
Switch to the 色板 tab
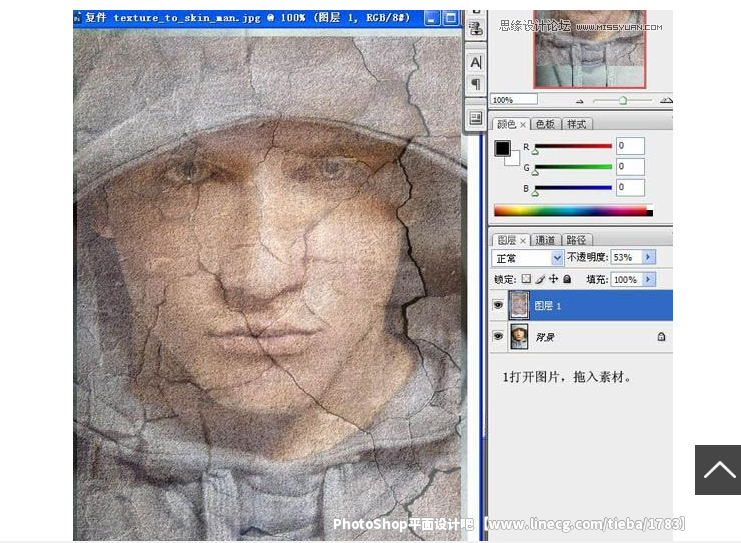pyautogui.click(x=545, y=124)
